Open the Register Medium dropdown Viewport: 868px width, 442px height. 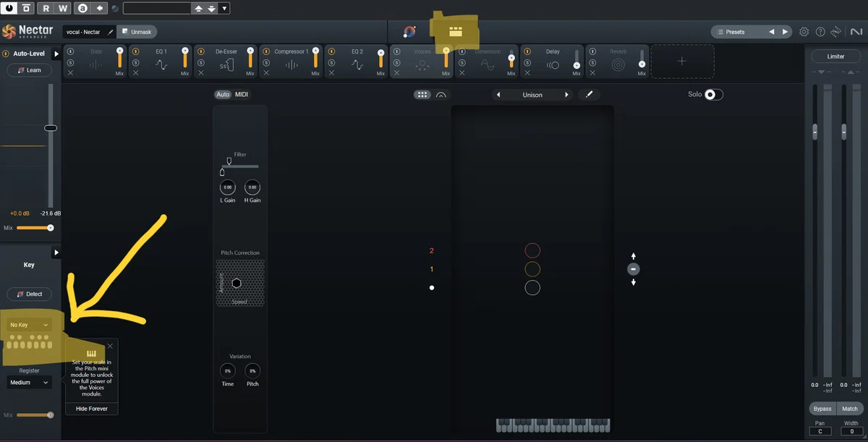pyautogui.click(x=29, y=382)
